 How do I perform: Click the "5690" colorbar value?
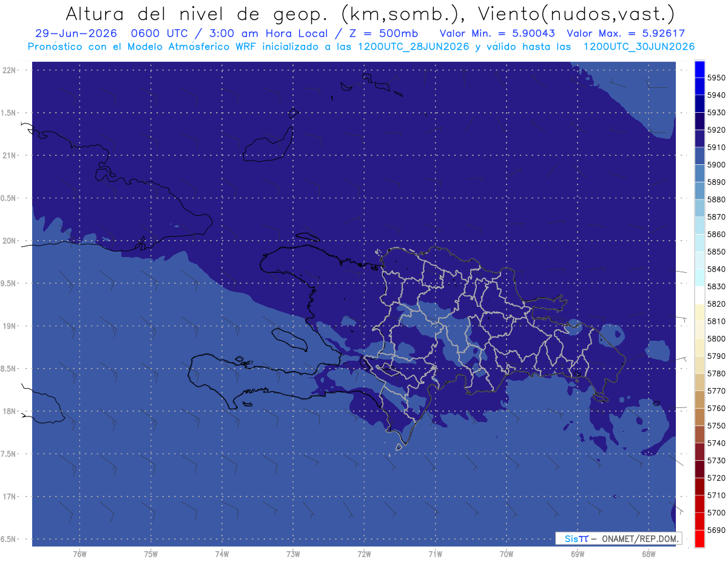click(716, 530)
